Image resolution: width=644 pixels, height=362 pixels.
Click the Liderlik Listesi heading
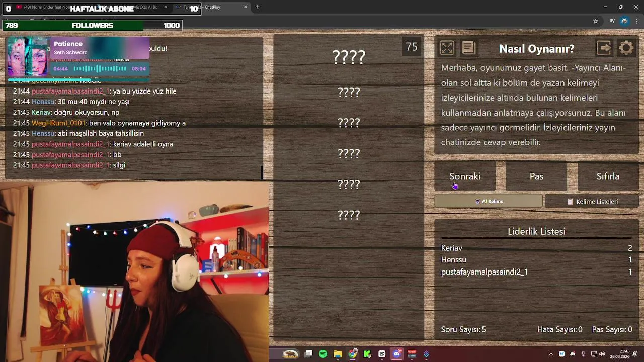536,231
